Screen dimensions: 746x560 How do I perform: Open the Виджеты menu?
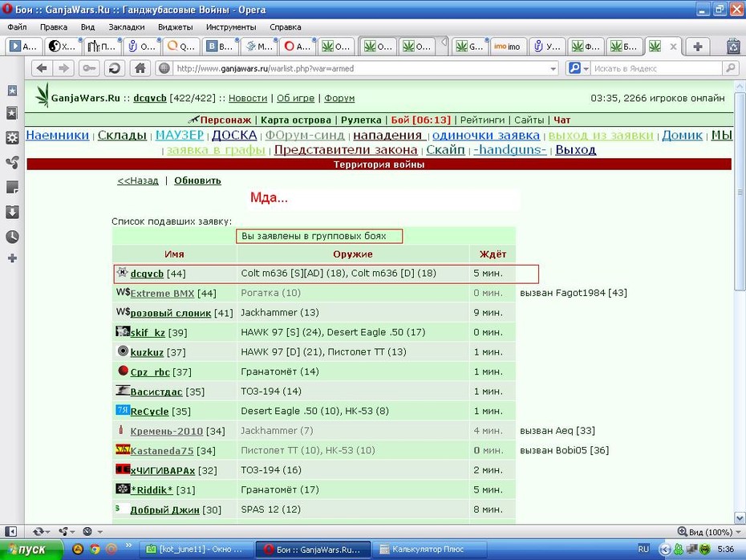click(175, 27)
